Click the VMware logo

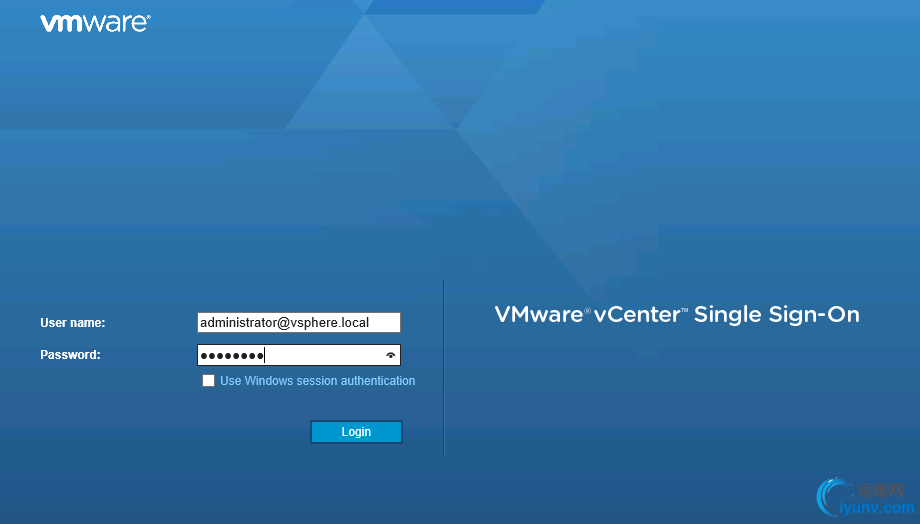95,23
